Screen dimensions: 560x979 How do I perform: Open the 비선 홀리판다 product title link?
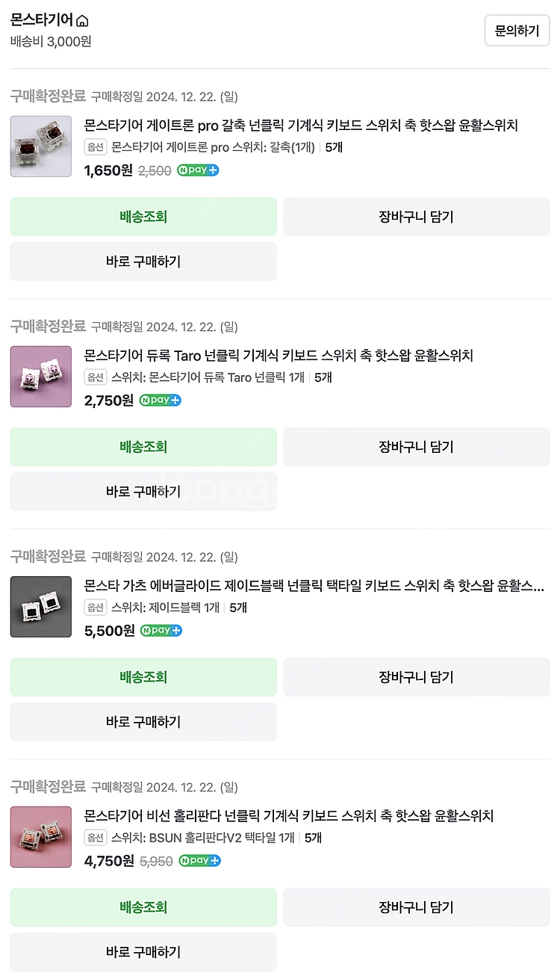(289, 815)
